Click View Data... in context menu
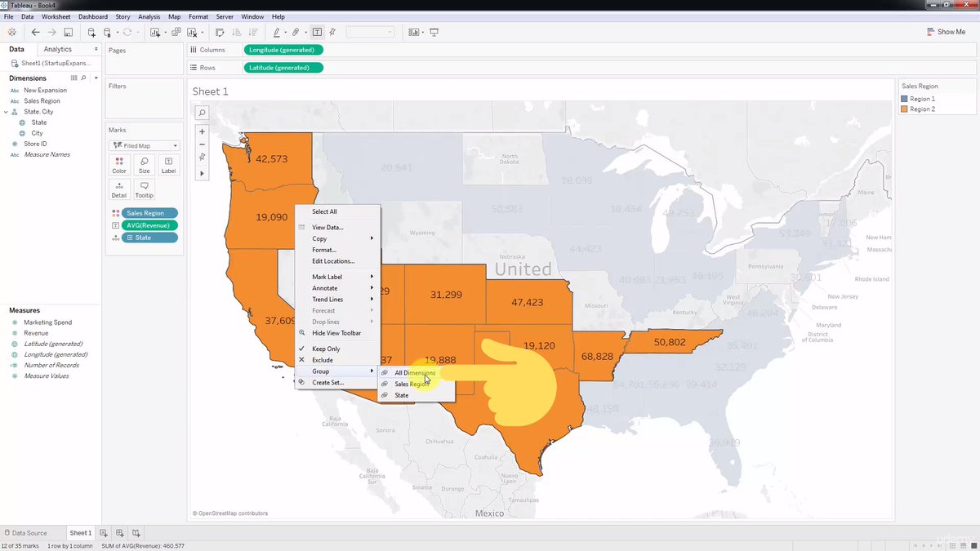 tap(337, 227)
